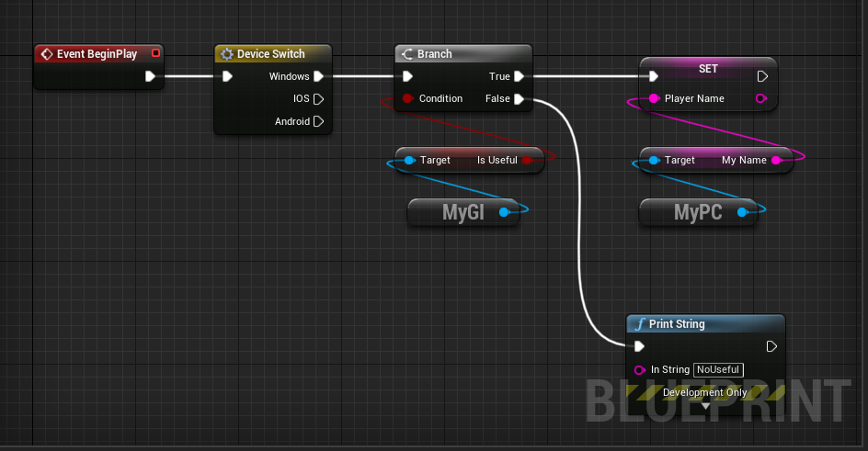Click the Branch False exec pin
Image resolution: width=868 pixels, height=451 pixels.
click(519, 99)
